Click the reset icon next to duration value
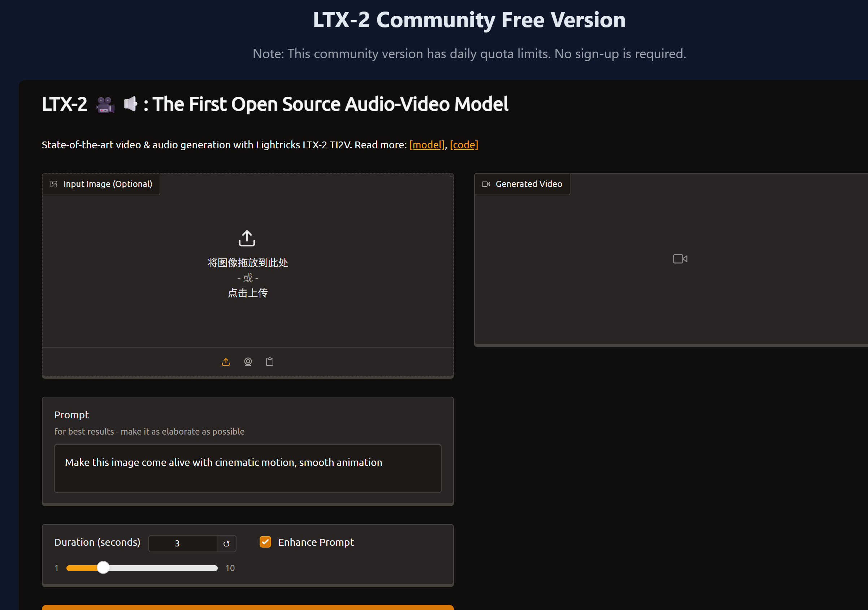This screenshot has width=868, height=610. [226, 543]
